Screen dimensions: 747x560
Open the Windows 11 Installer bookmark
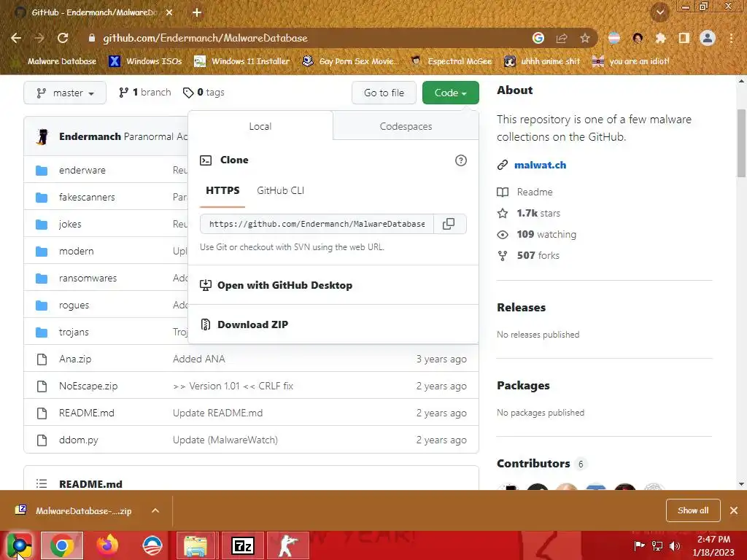point(242,61)
